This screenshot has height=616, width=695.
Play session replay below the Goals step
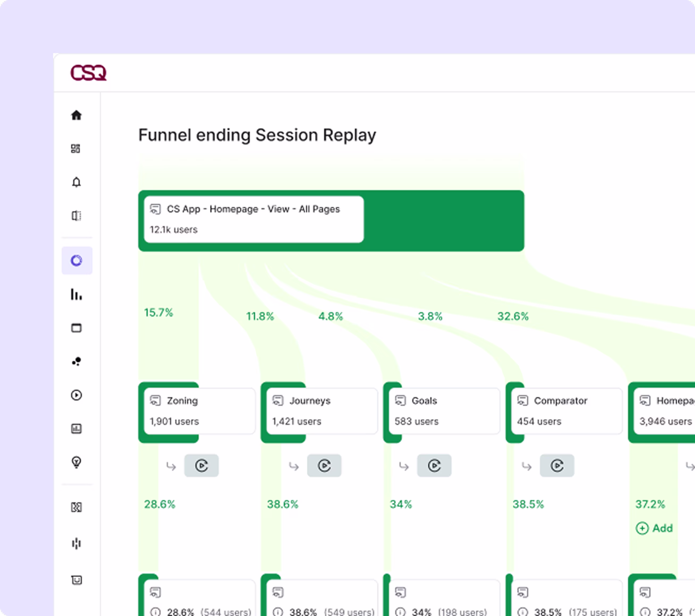pyautogui.click(x=434, y=466)
